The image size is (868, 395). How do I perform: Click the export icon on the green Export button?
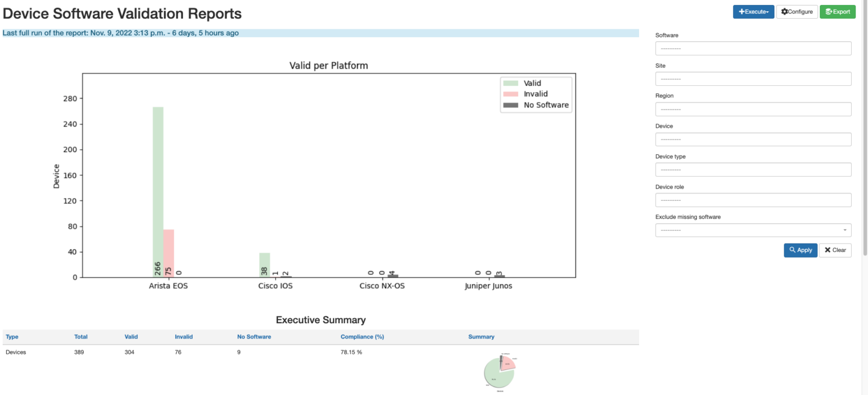click(x=829, y=11)
